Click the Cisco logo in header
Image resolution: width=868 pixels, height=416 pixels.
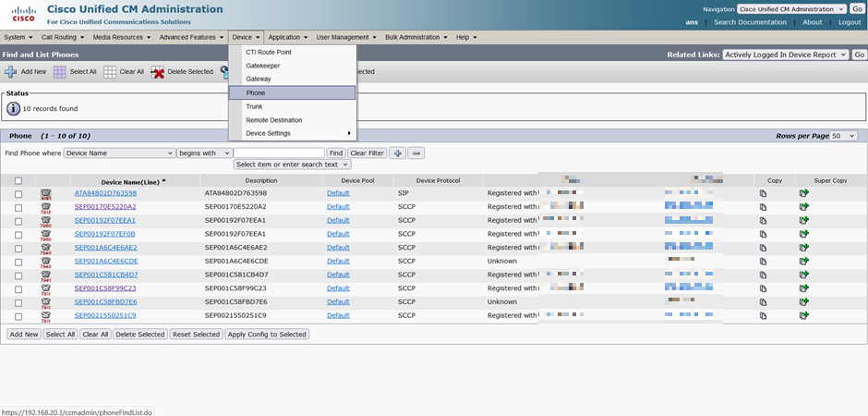[23, 13]
